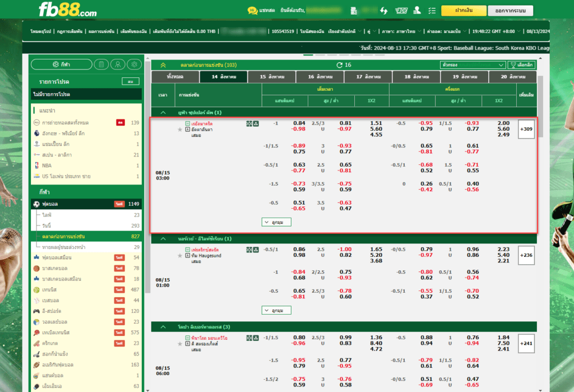Open +241 more markets for third match

526,344
